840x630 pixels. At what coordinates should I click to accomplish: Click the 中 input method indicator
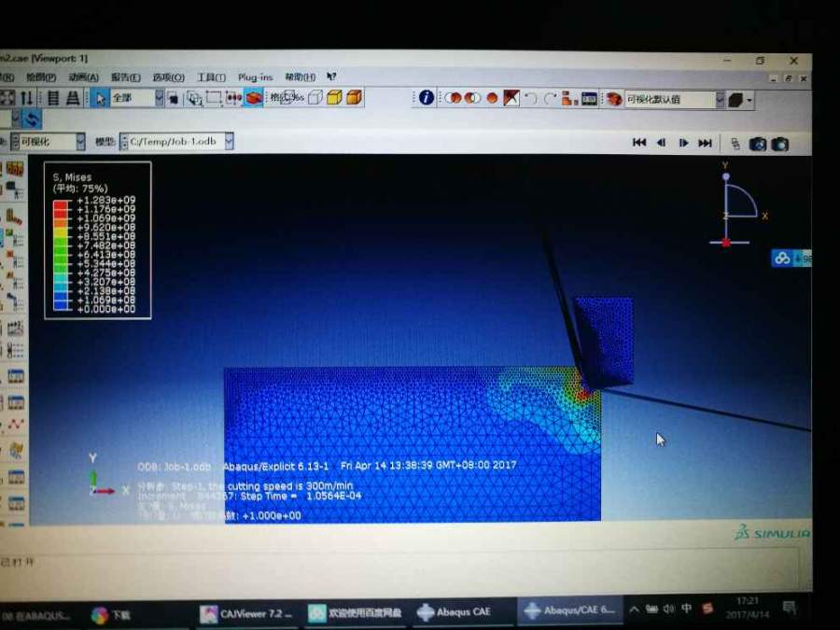tap(686, 609)
